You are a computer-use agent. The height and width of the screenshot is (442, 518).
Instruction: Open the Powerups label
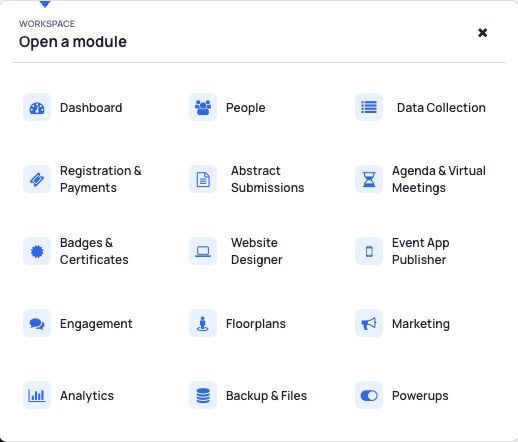coord(420,396)
